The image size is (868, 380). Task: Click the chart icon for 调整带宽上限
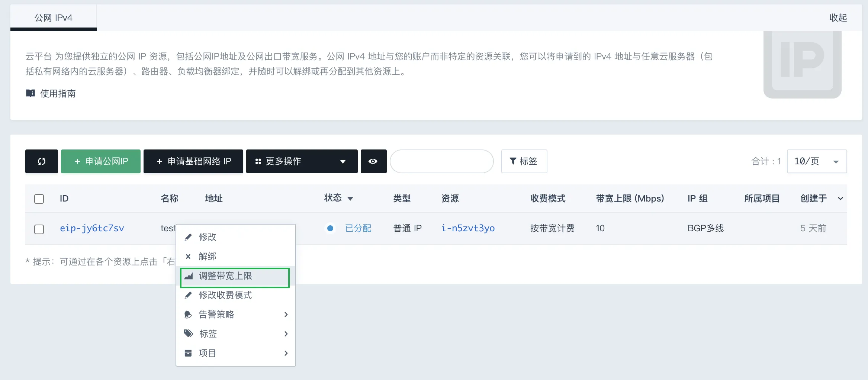coord(189,276)
